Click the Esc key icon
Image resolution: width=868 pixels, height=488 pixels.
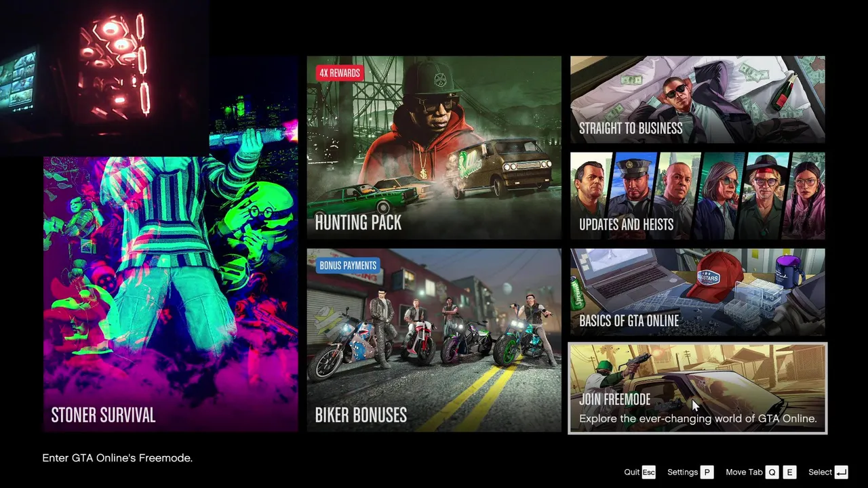point(649,472)
